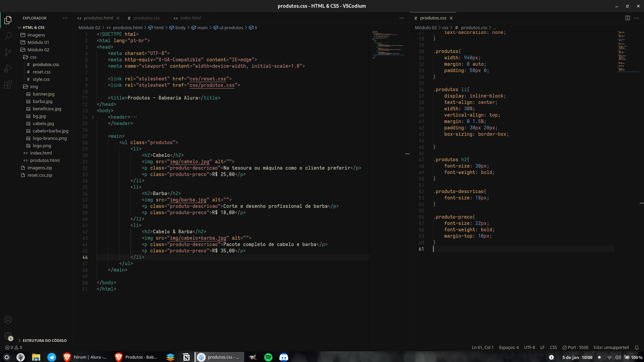Open the Extensions view
Screen dimensions: 644x362
click(x=8, y=84)
